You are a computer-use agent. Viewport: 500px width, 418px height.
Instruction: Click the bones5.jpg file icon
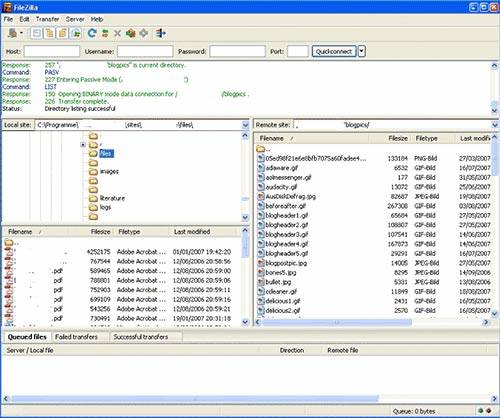[x=261, y=272]
